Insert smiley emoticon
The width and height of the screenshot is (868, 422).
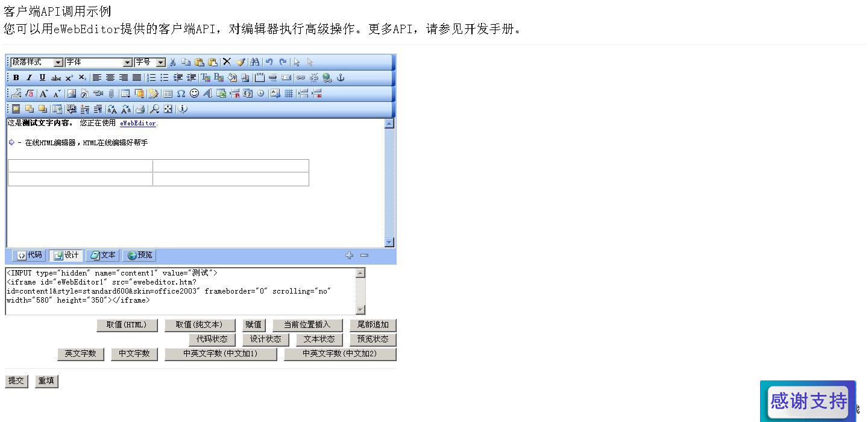194,93
